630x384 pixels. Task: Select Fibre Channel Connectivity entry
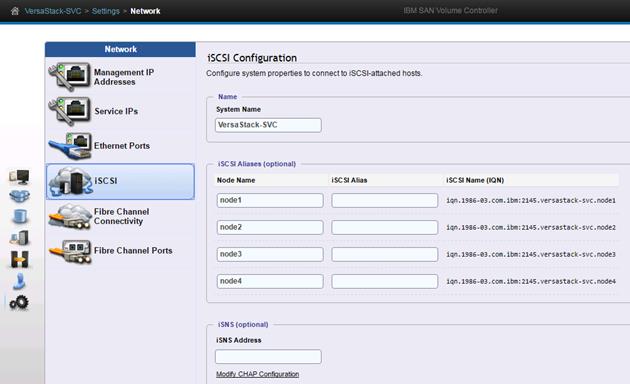coord(121,216)
